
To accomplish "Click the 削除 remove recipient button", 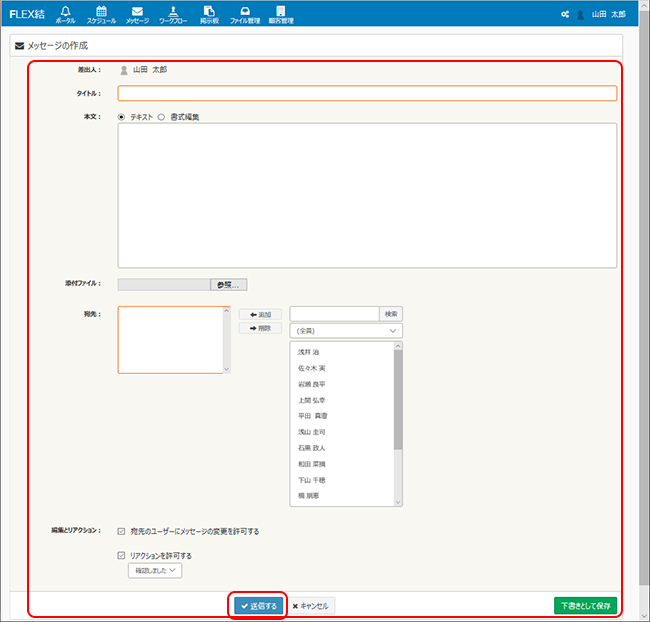I will [260, 328].
